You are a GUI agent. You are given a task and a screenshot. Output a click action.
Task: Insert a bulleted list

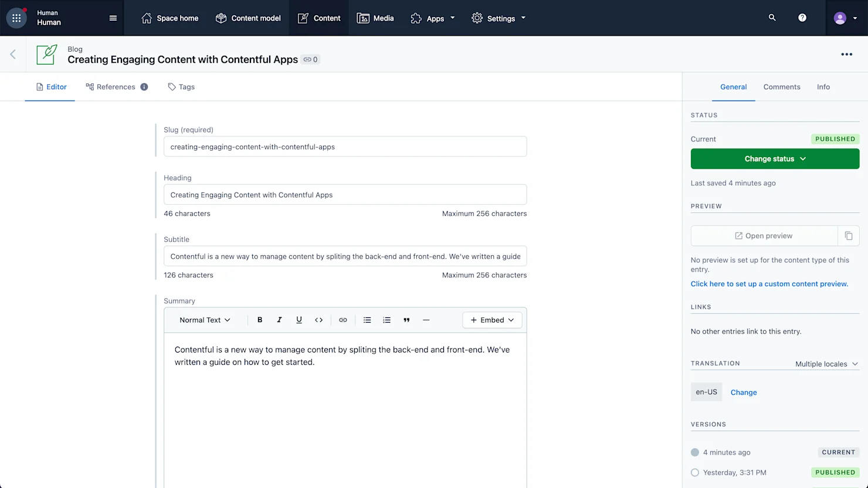(367, 320)
